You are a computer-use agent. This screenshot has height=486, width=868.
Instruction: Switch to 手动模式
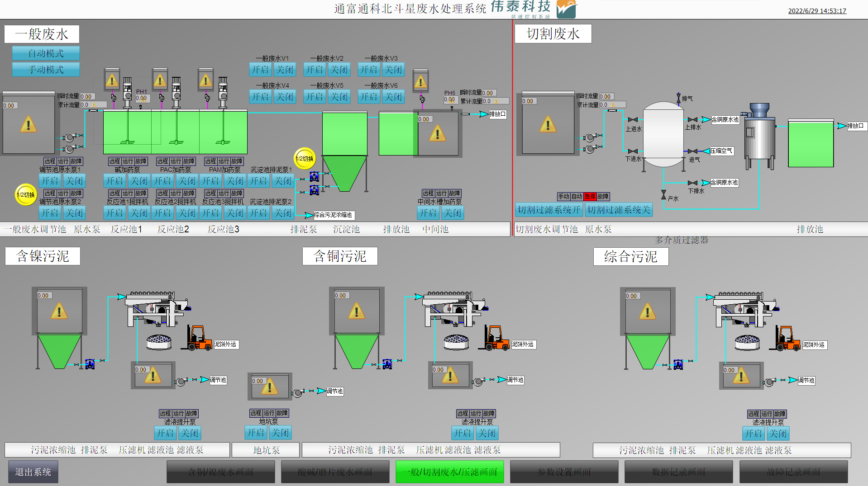[46, 70]
